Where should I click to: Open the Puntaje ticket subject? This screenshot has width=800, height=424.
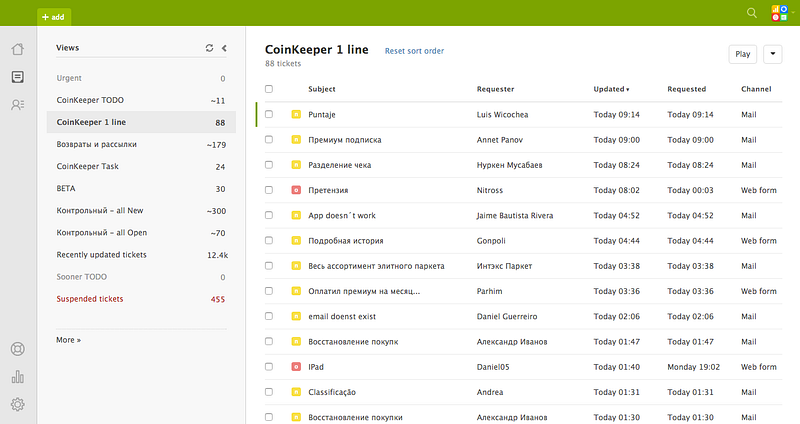[322, 115]
